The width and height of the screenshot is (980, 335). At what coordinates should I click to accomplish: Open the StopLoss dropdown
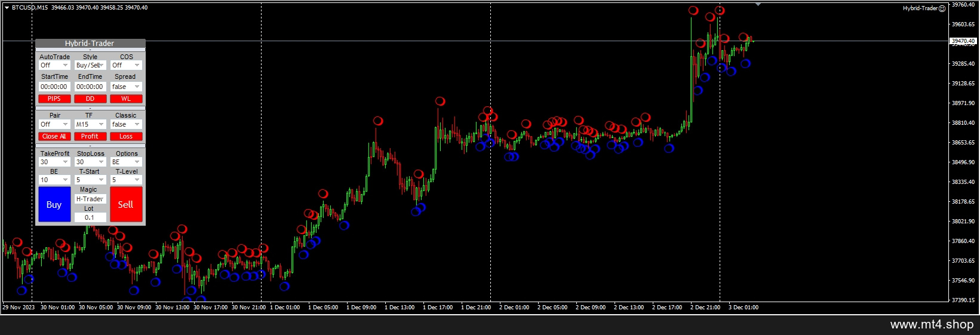(x=90, y=162)
